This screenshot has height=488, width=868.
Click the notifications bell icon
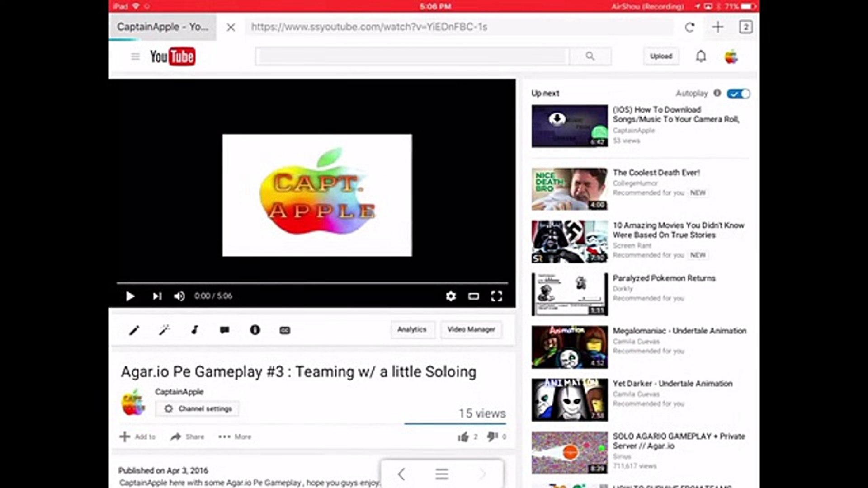click(x=701, y=56)
